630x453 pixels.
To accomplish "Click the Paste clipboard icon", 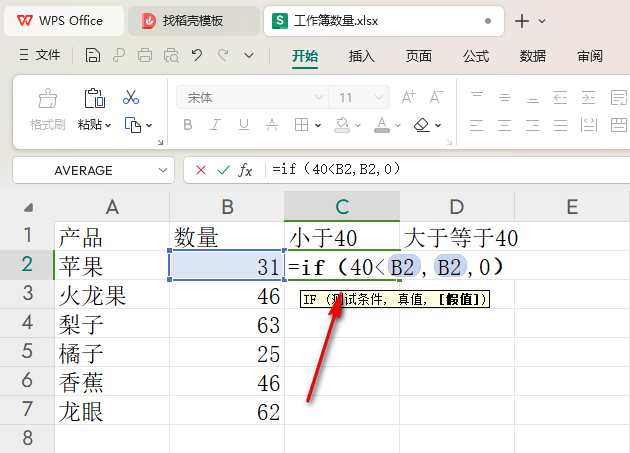I will point(94,98).
